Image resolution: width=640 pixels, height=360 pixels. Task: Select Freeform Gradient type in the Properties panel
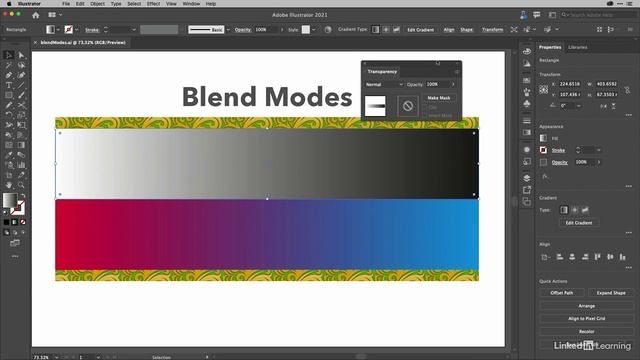click(585, 210)
